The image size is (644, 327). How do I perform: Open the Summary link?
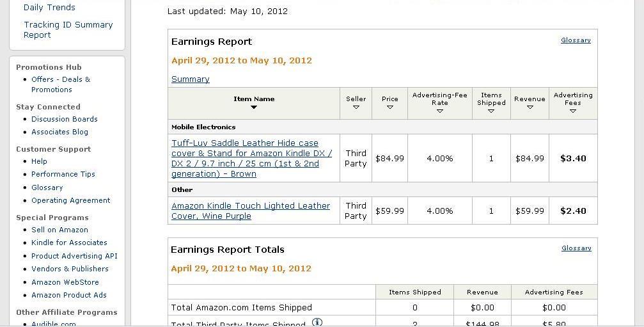(190, 79)
